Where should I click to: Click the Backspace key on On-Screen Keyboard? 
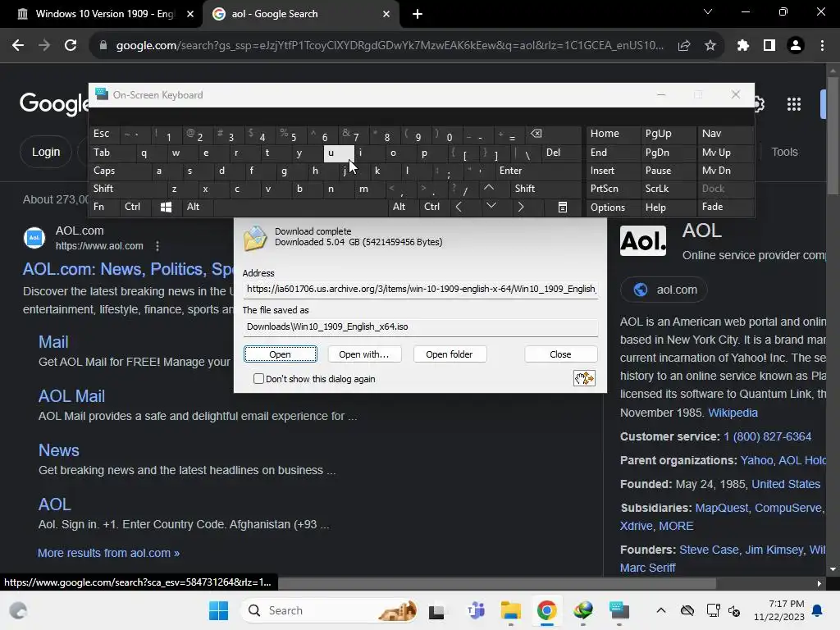(536, 134)
